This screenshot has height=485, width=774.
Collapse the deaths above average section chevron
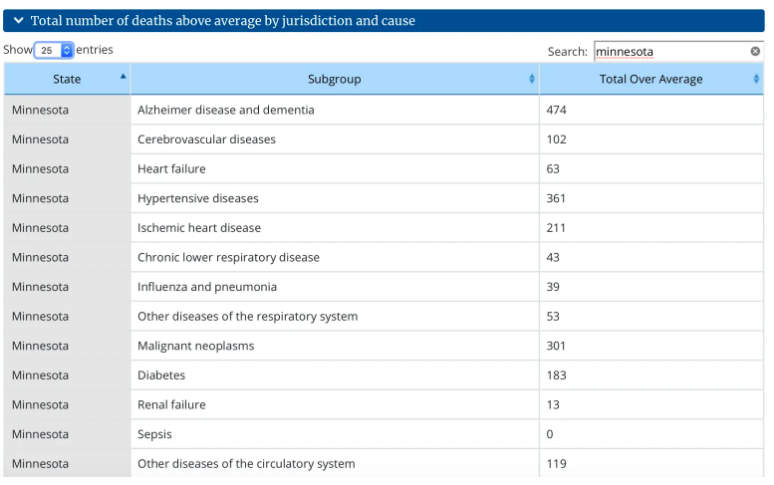point(19,20)
